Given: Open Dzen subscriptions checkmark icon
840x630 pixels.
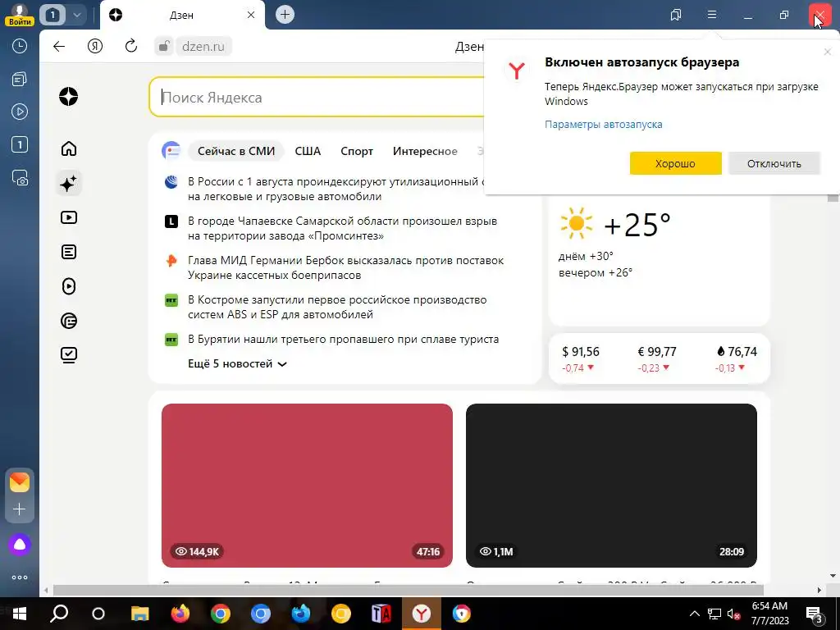Looking at the screenshot, I should [69, 354].
